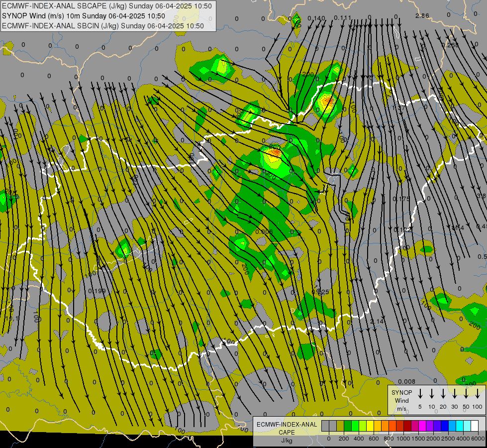
Task: Click the ECMWF-INDEX-ANAL CAPE legend label
Action: 287,429
